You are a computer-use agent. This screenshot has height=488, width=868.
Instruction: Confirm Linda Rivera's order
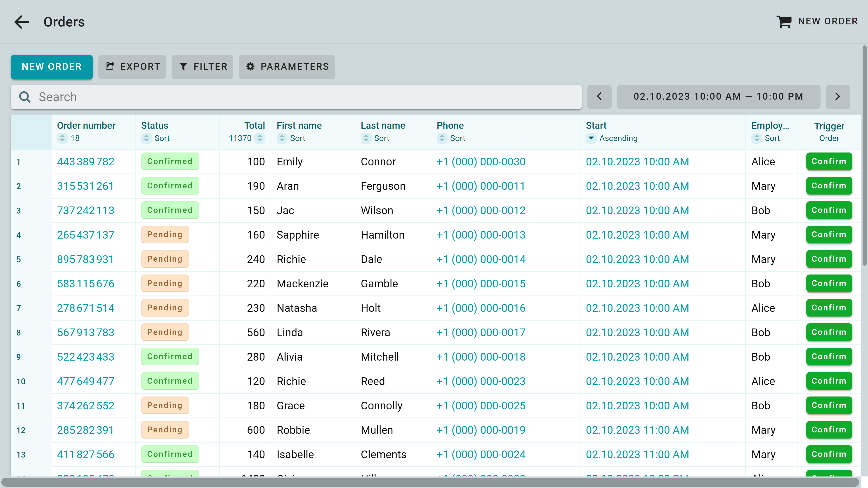(829, 332)
